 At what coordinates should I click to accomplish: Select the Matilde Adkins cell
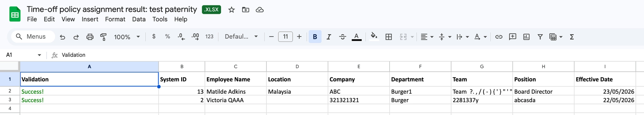click(236, 91)
